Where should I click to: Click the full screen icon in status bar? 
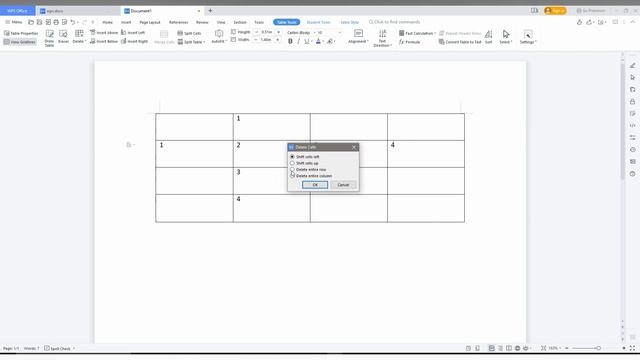[x=632, y=348]
